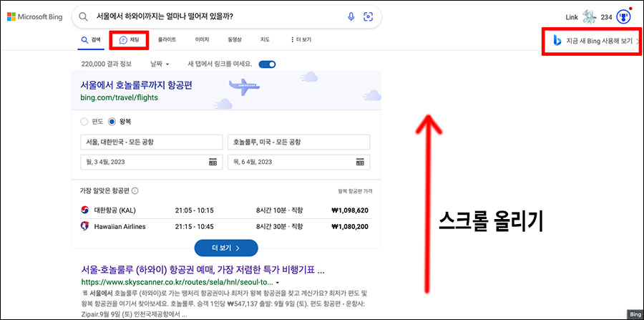Open the departure date calendar icon

[x=213, y=162]
